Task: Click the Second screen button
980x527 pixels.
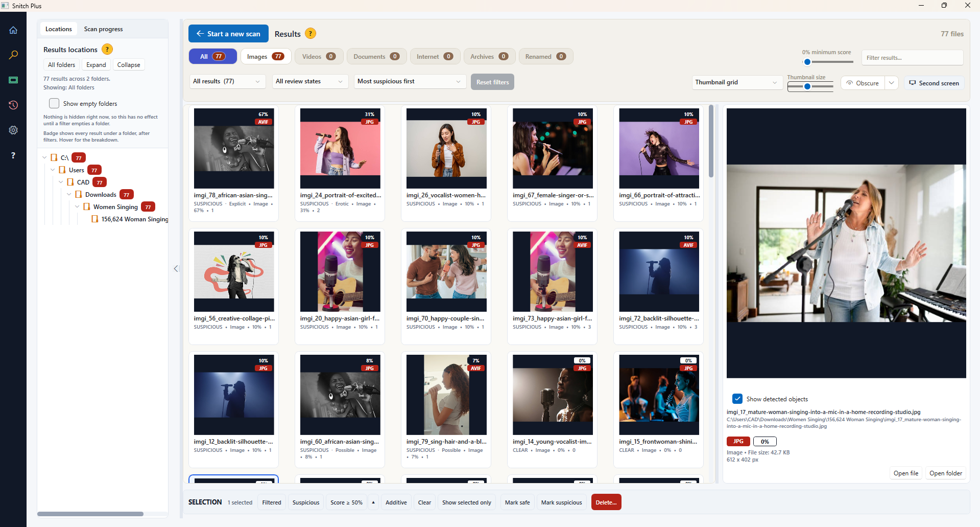Action: click(934, 83)
